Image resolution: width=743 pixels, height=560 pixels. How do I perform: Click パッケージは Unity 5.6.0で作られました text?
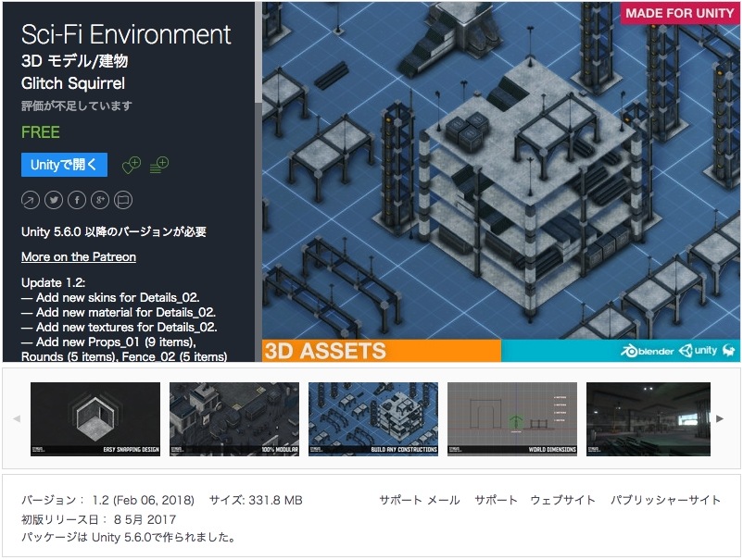pos(129,537)
